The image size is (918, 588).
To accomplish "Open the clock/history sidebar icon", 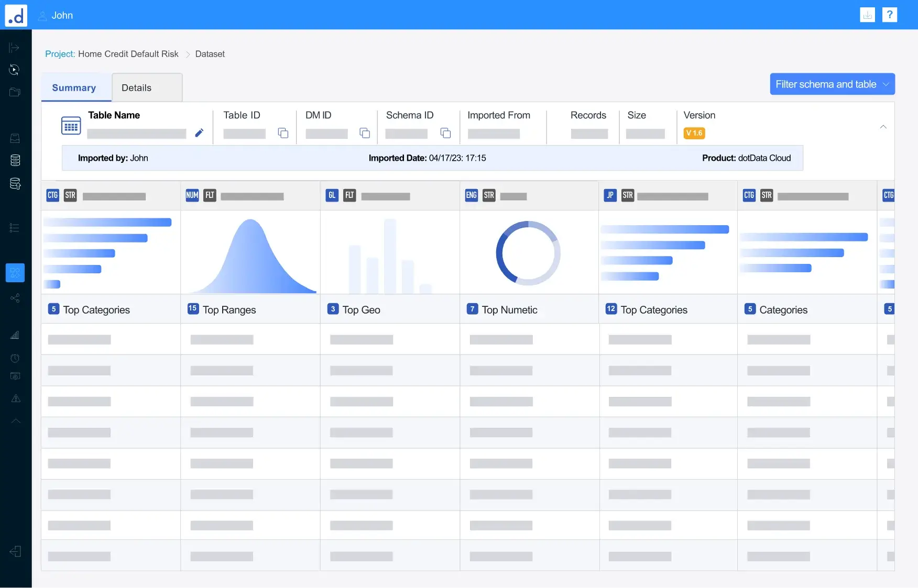I will 15,358.
